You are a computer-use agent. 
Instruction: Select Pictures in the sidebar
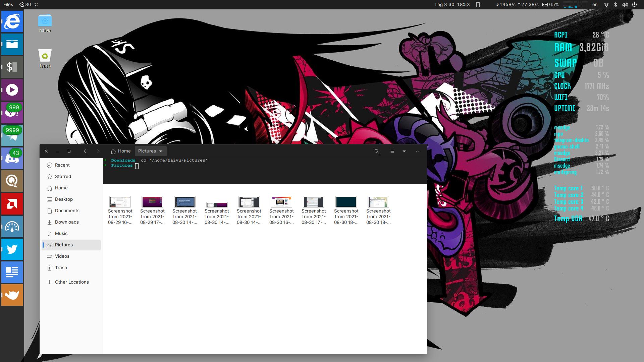pos(71,245)
